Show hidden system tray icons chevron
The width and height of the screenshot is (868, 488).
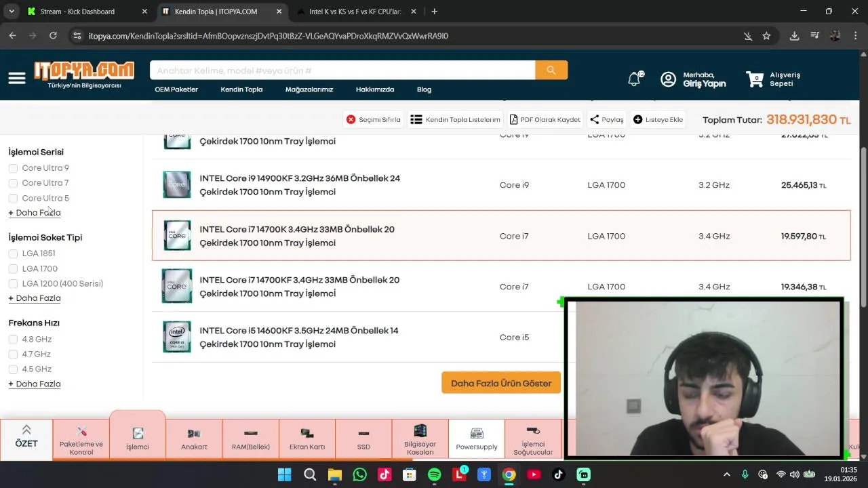pos(726,474)
